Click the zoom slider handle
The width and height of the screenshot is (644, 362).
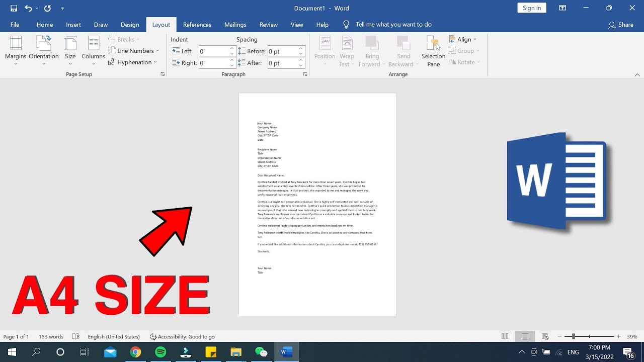(x=573, y=337)
